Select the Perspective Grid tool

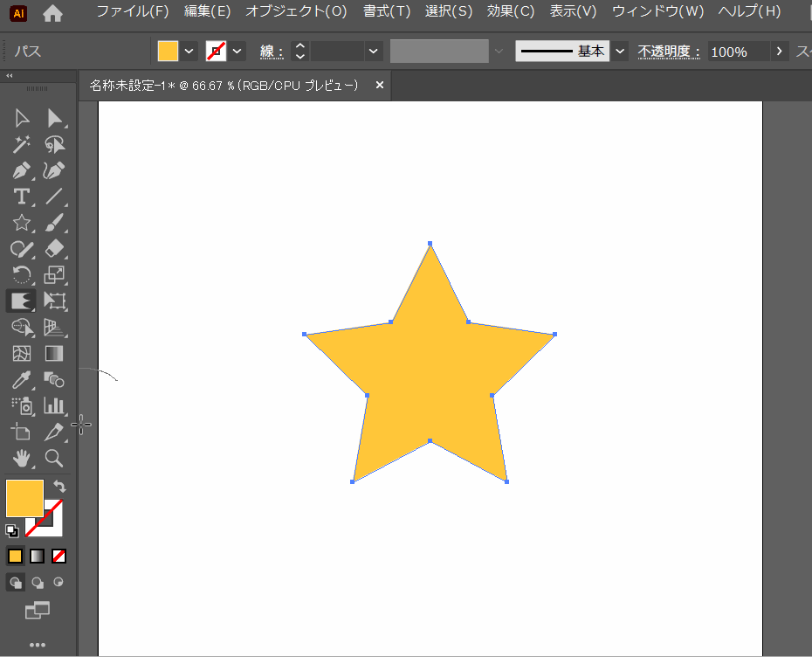54,328
